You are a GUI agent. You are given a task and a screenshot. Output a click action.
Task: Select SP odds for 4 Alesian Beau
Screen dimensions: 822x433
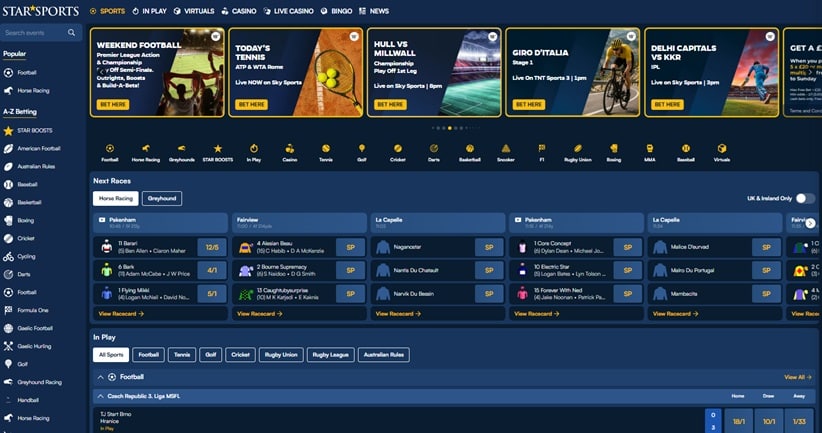[350, 247]
